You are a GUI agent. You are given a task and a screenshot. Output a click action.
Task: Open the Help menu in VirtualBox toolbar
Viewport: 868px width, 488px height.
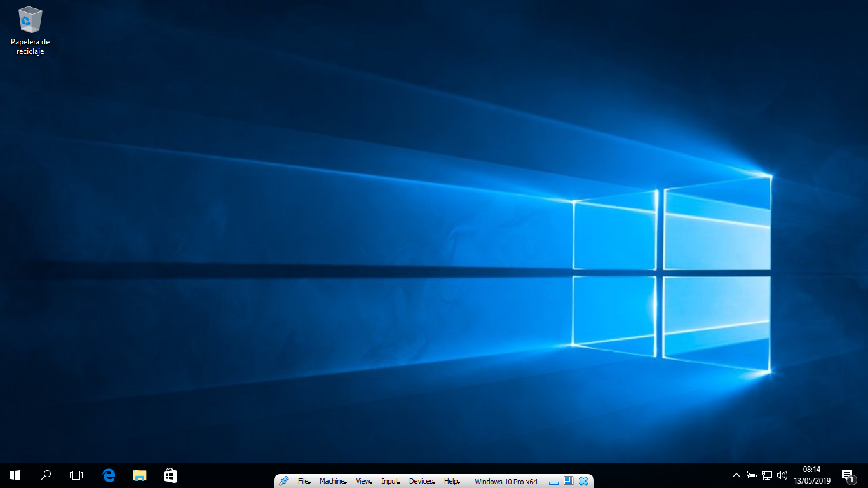tap(451, 482)
